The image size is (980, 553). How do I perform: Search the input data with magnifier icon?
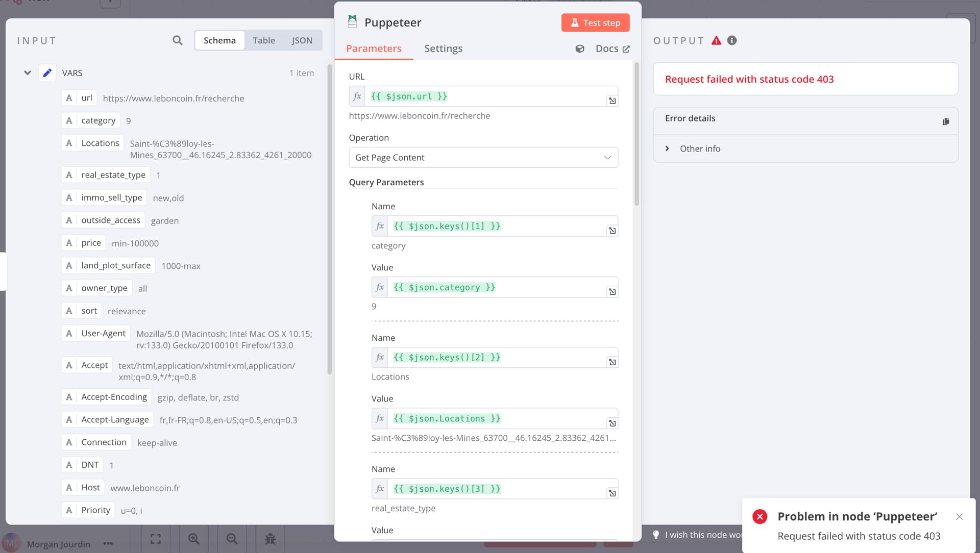click(177, 40)
